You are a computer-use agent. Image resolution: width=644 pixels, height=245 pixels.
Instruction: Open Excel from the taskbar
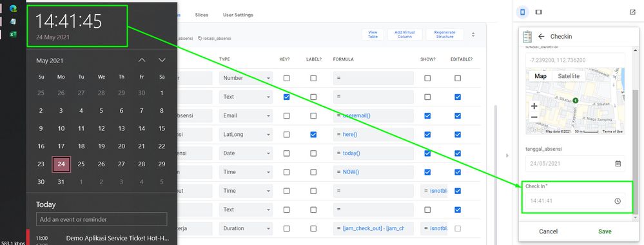[13, 34]
